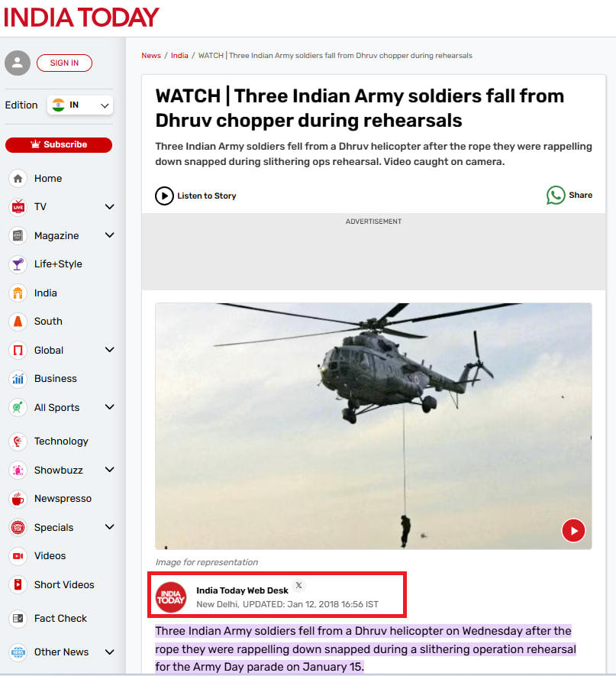Click the helicopter article image

373,426
